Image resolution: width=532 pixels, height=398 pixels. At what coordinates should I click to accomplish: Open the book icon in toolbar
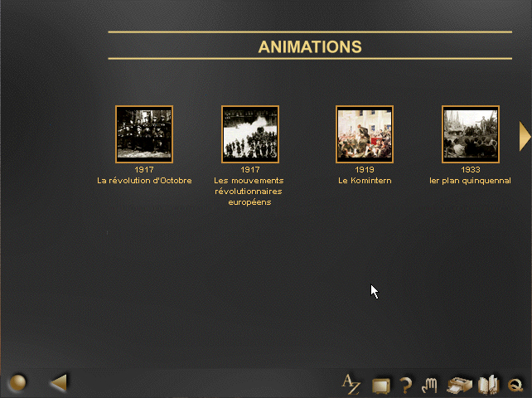tap(489, 385)
